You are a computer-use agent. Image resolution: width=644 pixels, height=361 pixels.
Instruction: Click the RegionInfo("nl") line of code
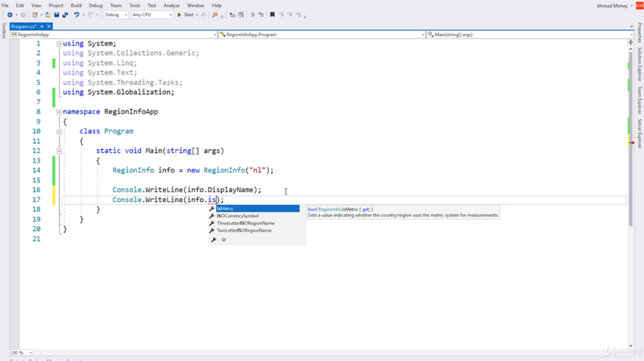point(193,170)
